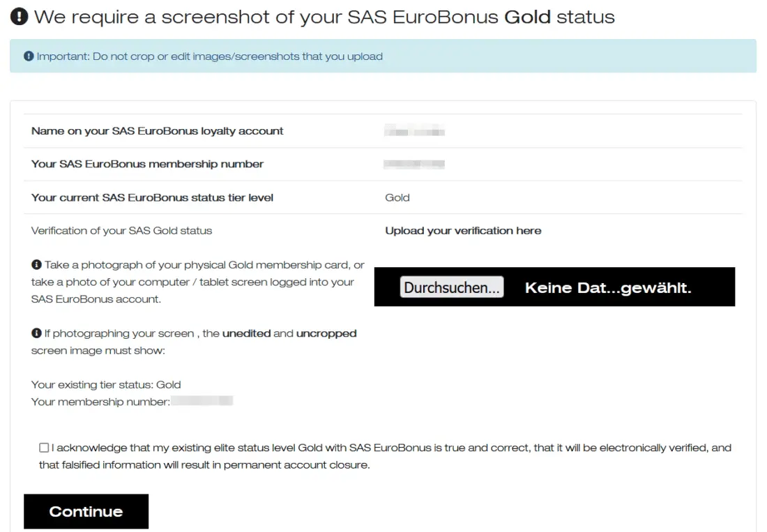Viewport: 767px width, 532px height.
Task: Click the blurred EuroBonus membership number value
Action: (414, 165)
